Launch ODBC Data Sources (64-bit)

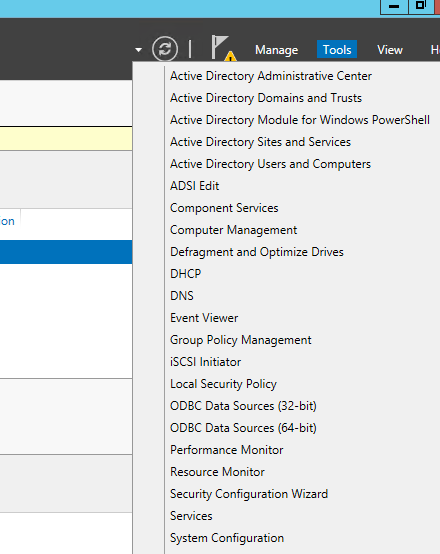pos(243,428)
